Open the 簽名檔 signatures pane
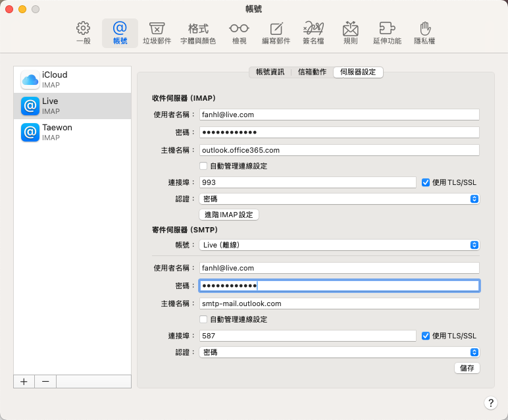 313,33
